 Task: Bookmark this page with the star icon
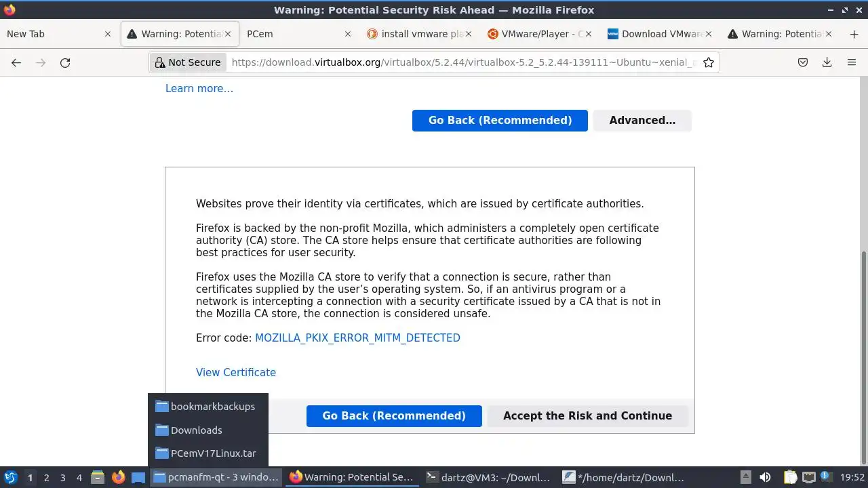pyautogui.click(x=709, y=62)
